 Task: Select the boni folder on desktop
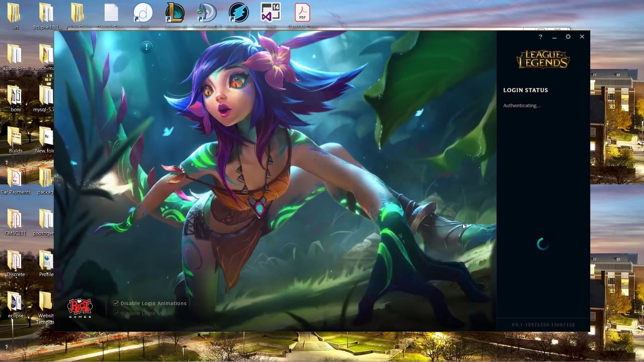pyautogui.click(x=15, y=99)
